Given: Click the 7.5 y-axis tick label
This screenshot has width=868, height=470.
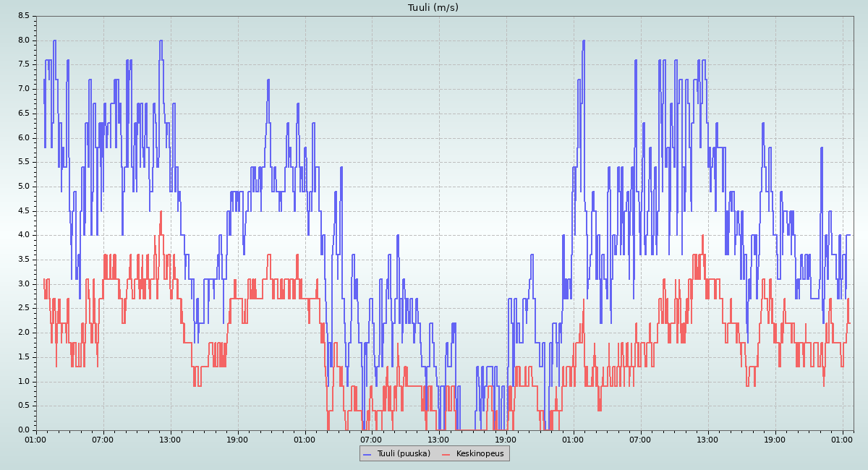Looking at the screenshot, I should 24,64.
